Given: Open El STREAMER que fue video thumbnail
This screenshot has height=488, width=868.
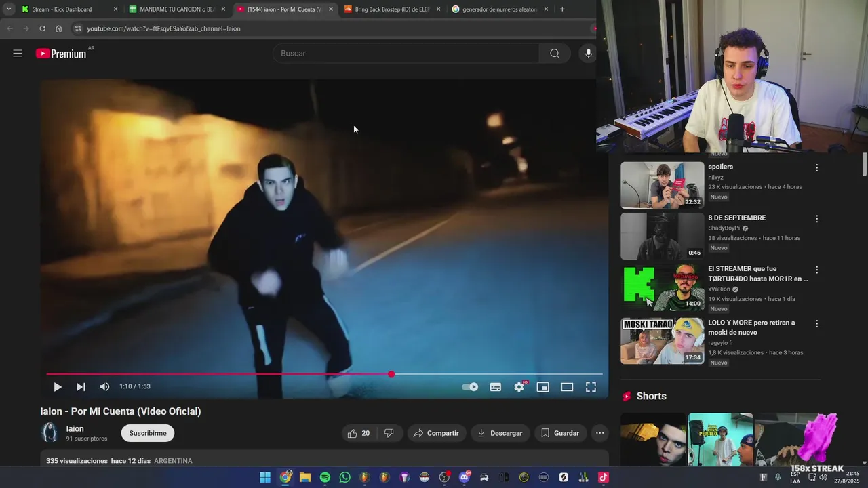Looking at the screenshot, I should point(663,287).
